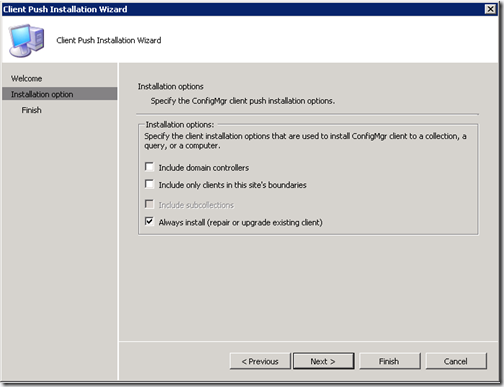Uncheck Always install repair or upgrade checkbox
The image size is (504, 387).
click(x=149, y=221)
